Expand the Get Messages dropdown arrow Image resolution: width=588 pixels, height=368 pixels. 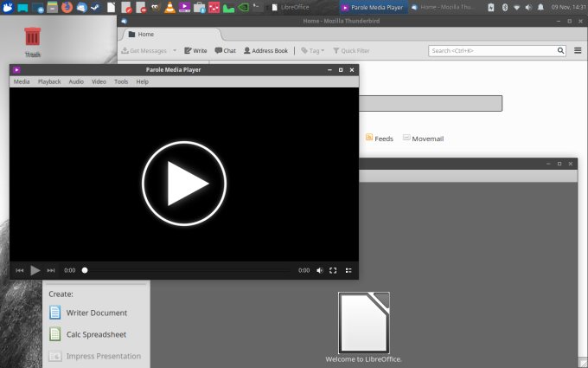(175, 51)
